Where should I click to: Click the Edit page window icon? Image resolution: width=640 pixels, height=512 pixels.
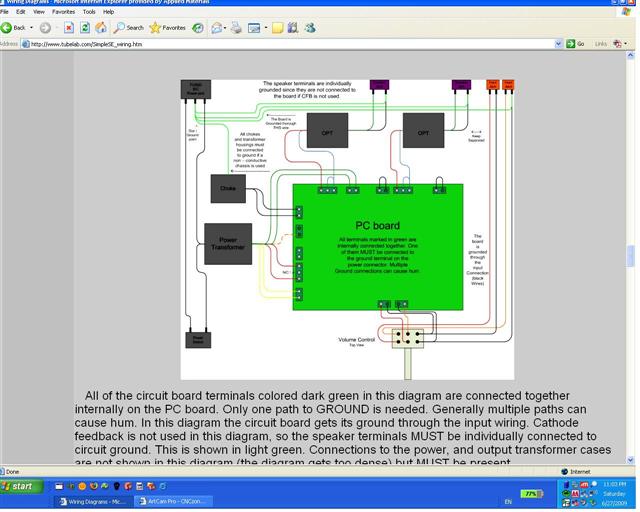coord(254,28)
